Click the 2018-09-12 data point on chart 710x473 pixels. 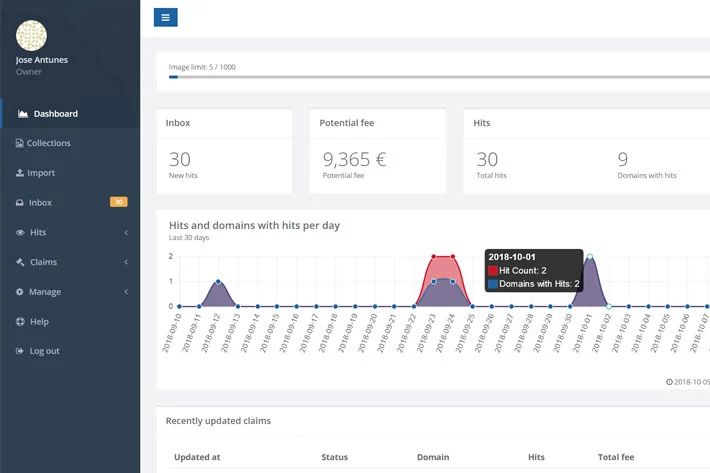(x=219, y=282)
